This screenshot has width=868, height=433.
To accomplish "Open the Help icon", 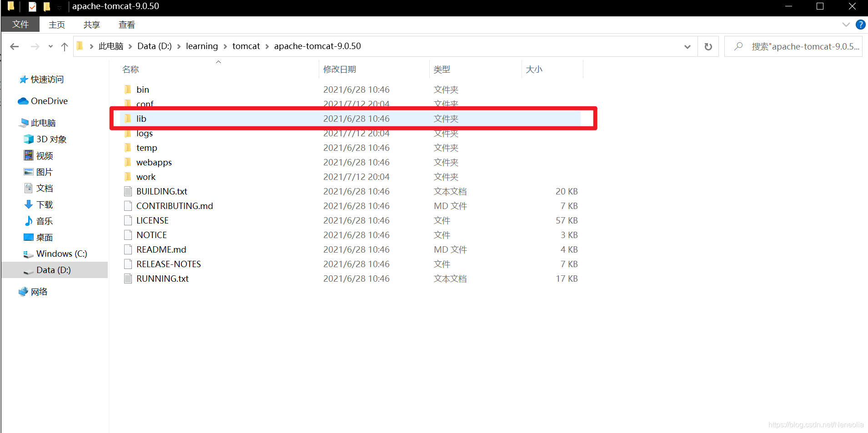I will [860, 25].
